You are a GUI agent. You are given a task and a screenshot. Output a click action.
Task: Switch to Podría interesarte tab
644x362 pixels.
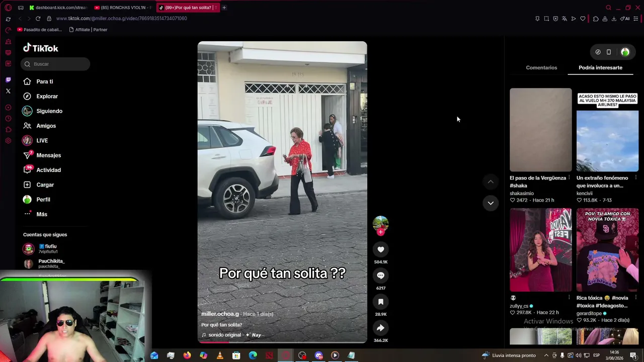click(x=600, y=67)
